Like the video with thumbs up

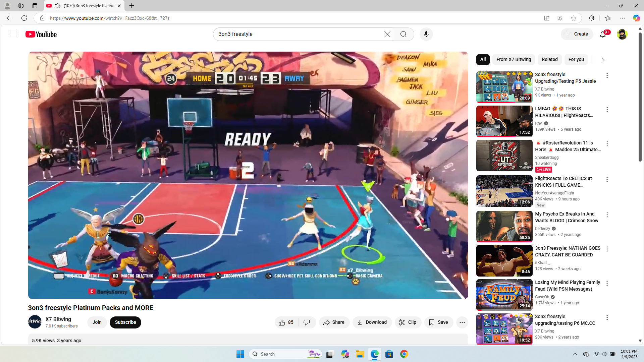tap(286, 322)
